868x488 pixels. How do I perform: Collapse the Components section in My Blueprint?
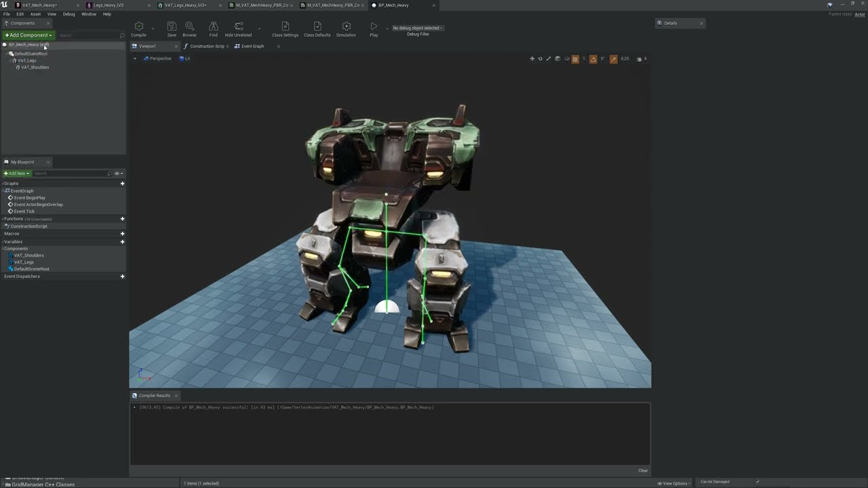pos(3,249)
